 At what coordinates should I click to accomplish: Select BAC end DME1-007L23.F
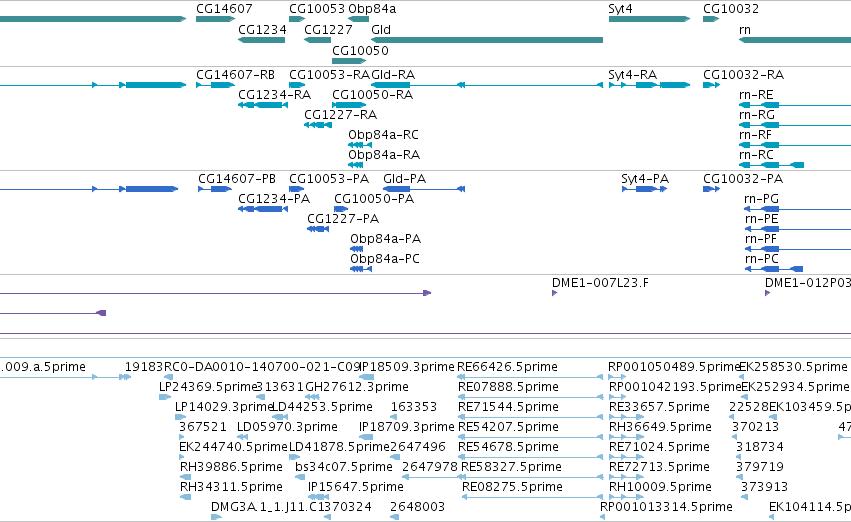click(x=600, y=283)
